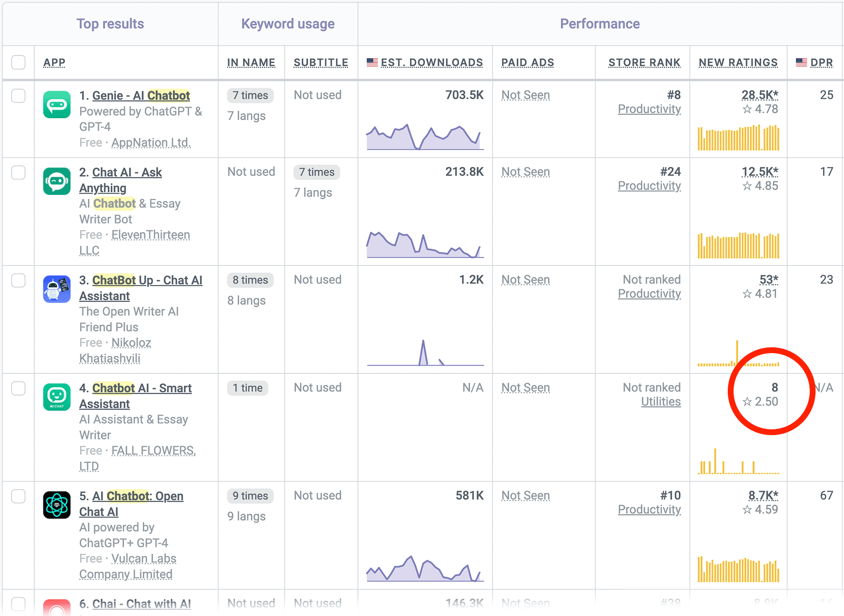
Task: Sort by the PAID ADS column header
Action: coord(528,63)
